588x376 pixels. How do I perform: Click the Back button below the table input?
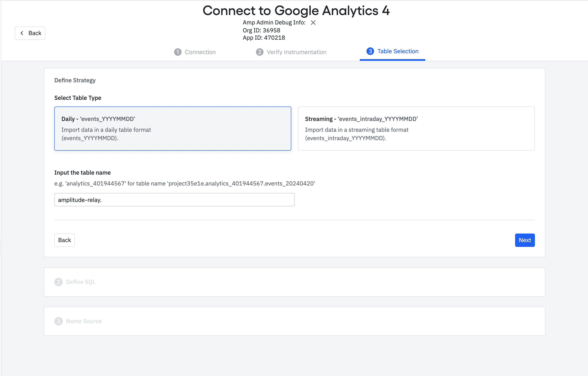(65, 240)
